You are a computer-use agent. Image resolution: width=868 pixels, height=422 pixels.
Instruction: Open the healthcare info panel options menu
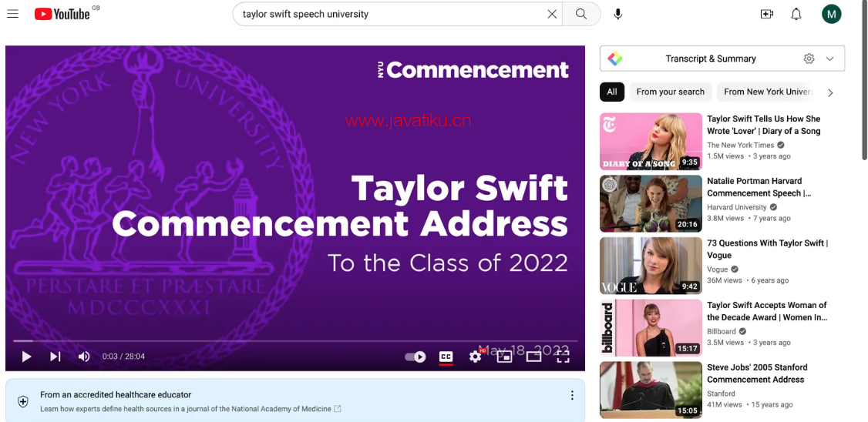coord(572,396)
